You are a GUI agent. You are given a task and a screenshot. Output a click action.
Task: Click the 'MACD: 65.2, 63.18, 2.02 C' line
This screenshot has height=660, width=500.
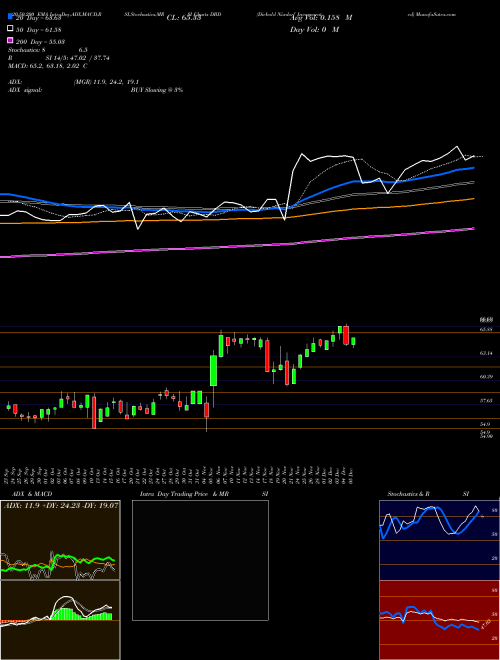coord(48,66)
